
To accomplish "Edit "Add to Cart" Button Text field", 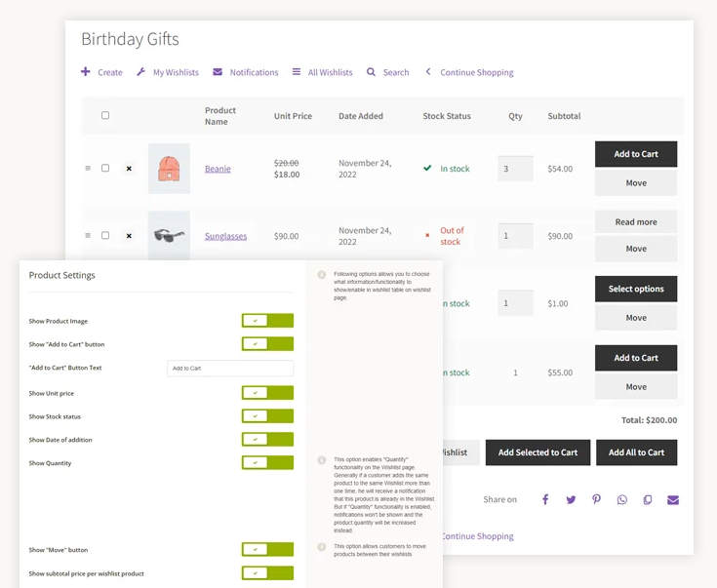I will (230, 368).
